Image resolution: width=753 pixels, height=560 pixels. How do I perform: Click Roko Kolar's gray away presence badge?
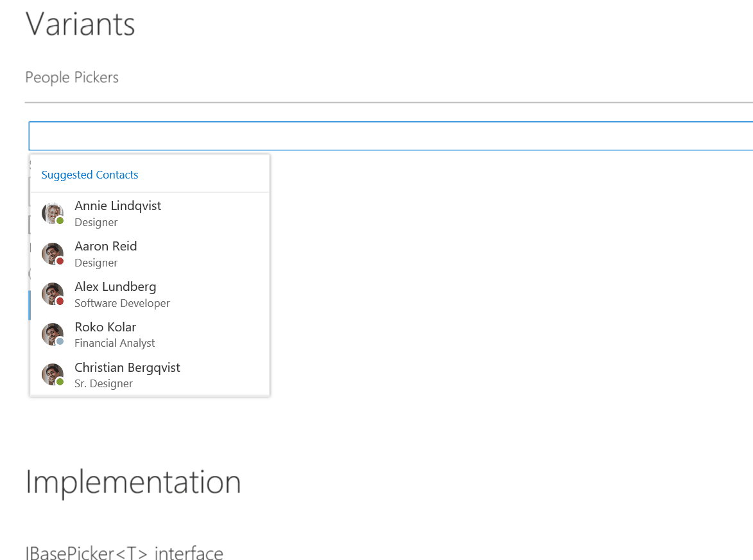pos(60,342)
